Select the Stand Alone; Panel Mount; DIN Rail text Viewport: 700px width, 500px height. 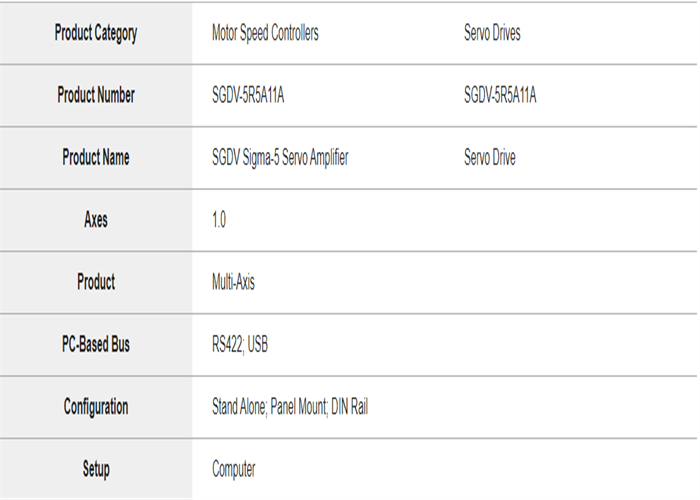coord(290,407)
